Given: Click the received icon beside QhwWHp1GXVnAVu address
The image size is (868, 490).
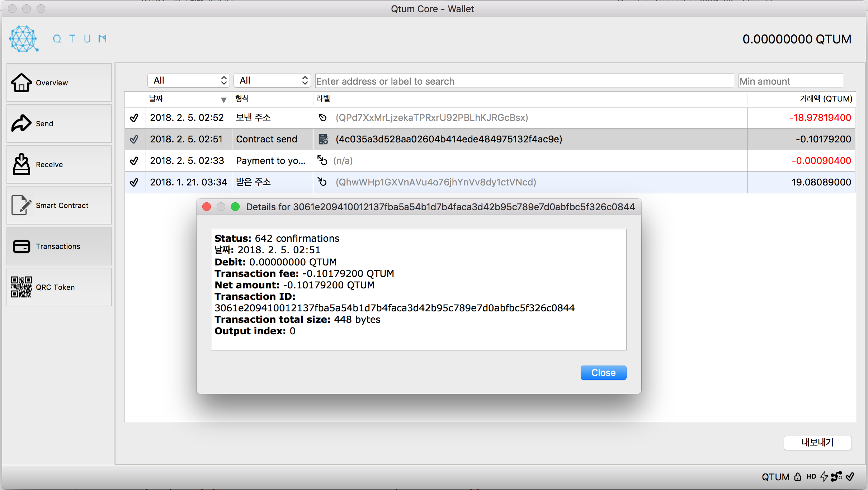Looking at the screenshot, I should (322, 182).
